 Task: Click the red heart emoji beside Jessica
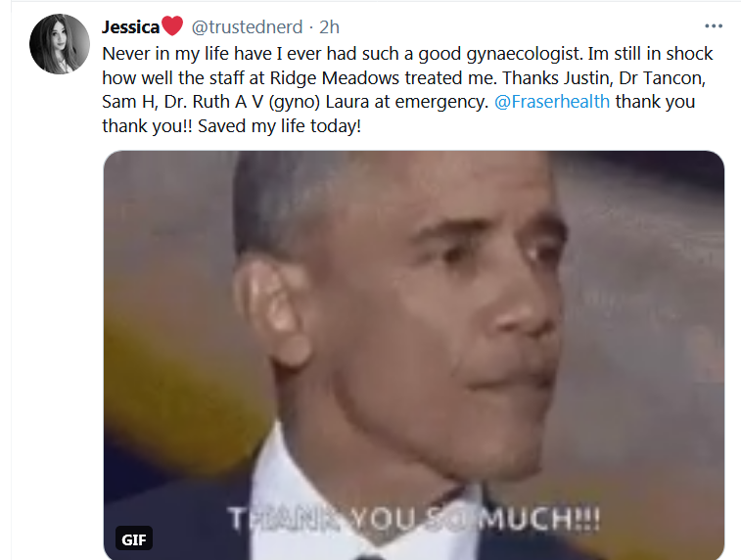coord(172,26)
